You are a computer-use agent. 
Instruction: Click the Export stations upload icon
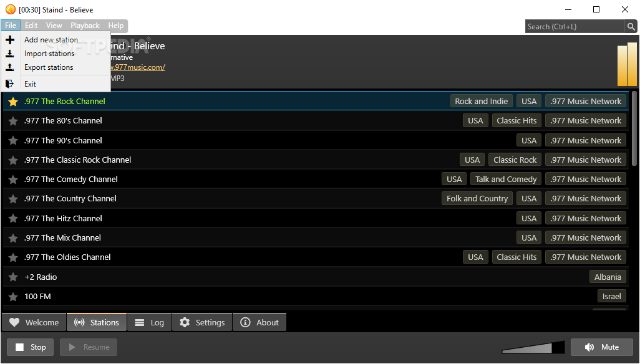point(10,67)
